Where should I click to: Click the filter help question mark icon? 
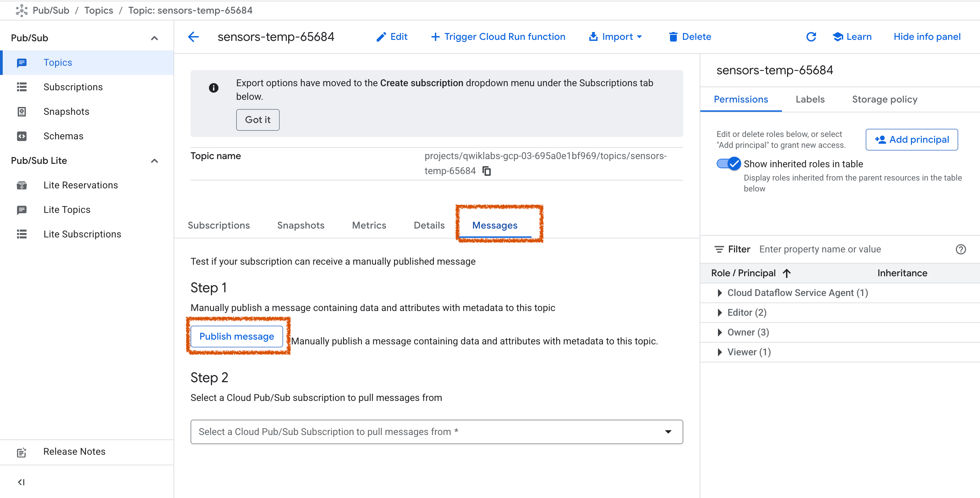(x=960, y=249)
